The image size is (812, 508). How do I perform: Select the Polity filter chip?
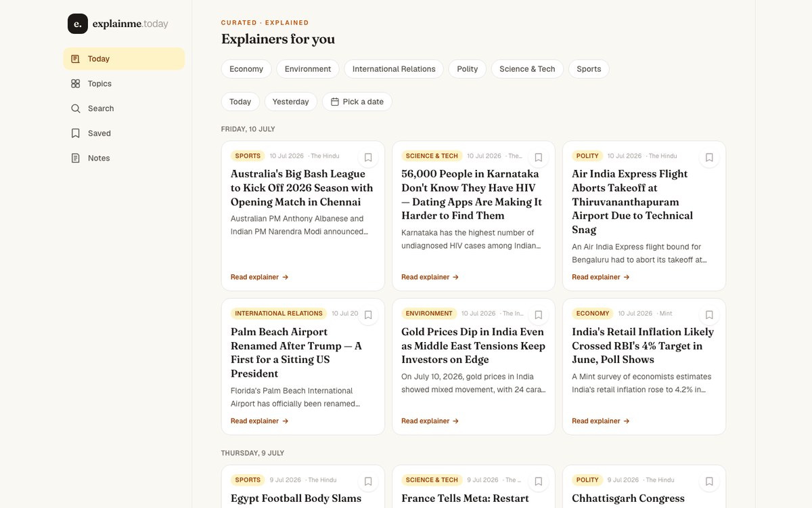(x=468, y=69)
